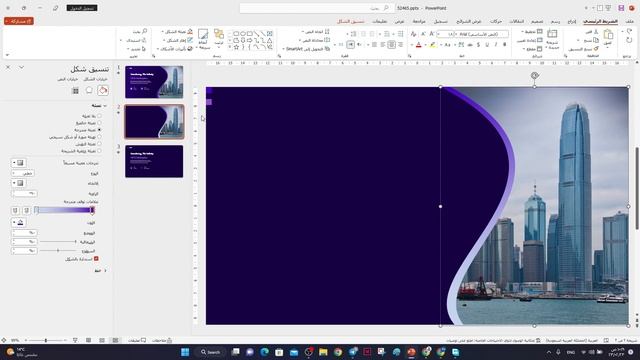Select slide 3 thumbnail
This screenshot has width=640, height=360.
coord(154,161)
